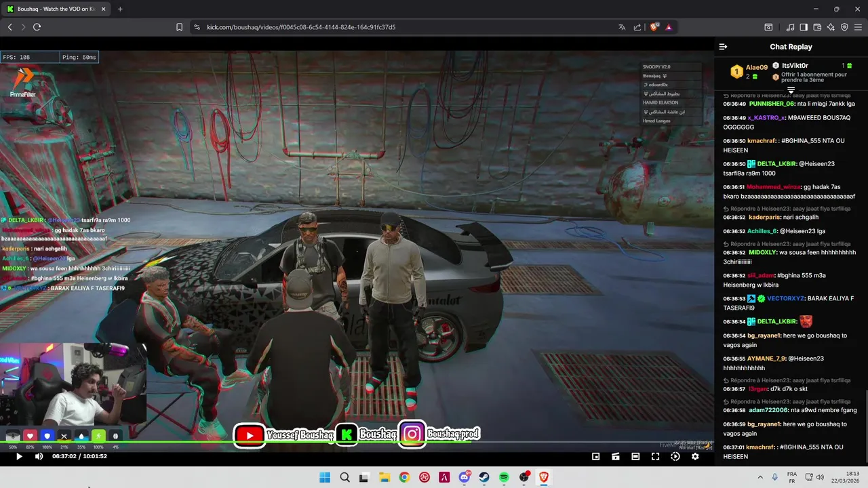
Task: Switch FRA keyboard language in tray
Action: 792,477
